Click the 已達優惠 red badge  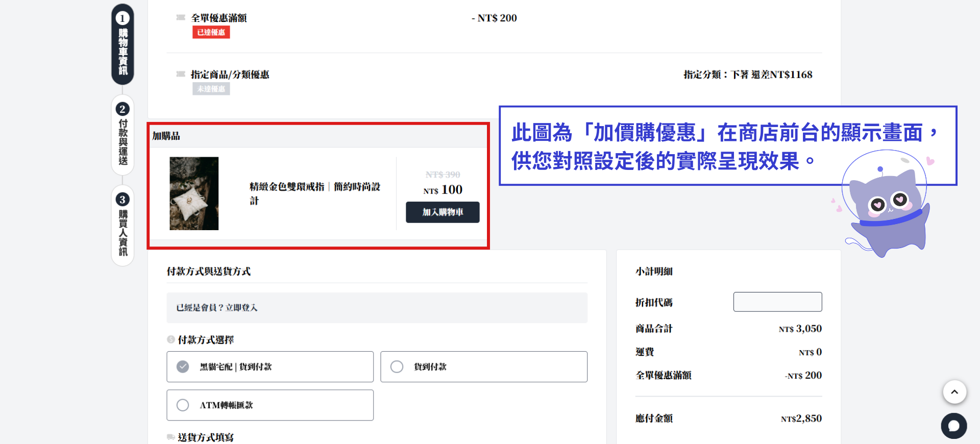tap(211, 32)
